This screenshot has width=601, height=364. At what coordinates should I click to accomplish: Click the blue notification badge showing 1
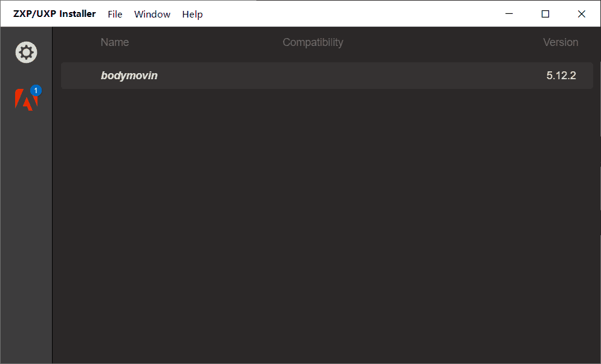(x=36, y=90)
